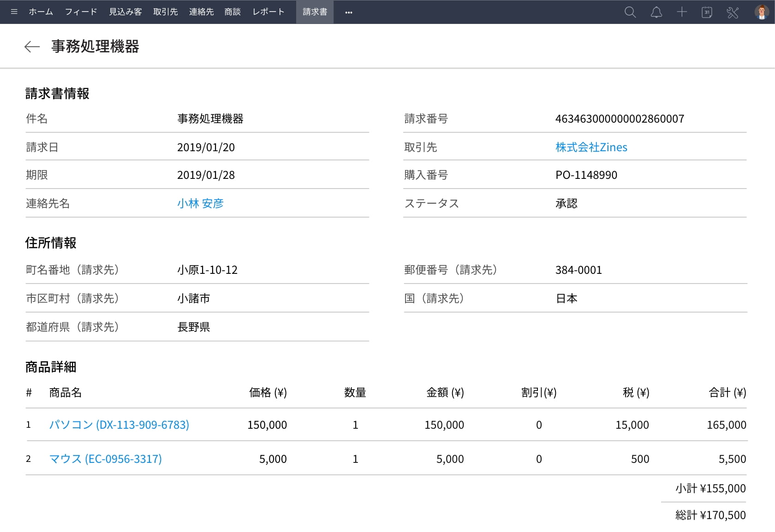This screenshot has height=532, width=775.
Task: Open the マウス (EC-0956-3317) product link
Action: [x=106, y=459]
